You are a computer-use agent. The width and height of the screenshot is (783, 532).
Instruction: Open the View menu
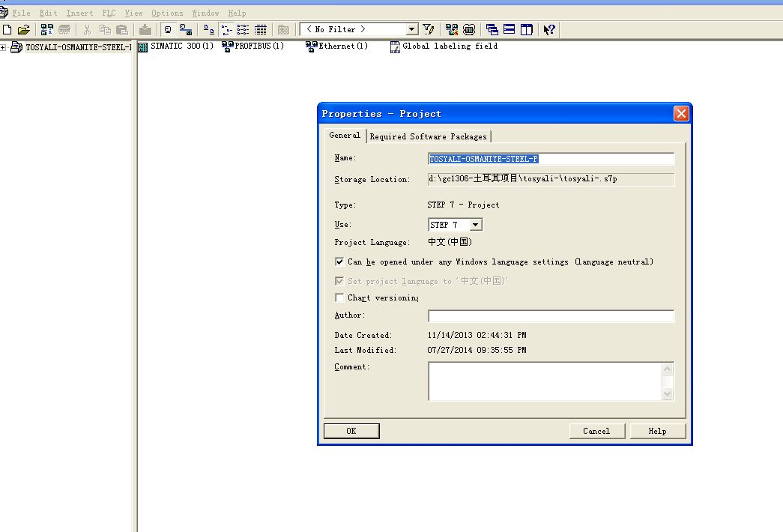133,13
